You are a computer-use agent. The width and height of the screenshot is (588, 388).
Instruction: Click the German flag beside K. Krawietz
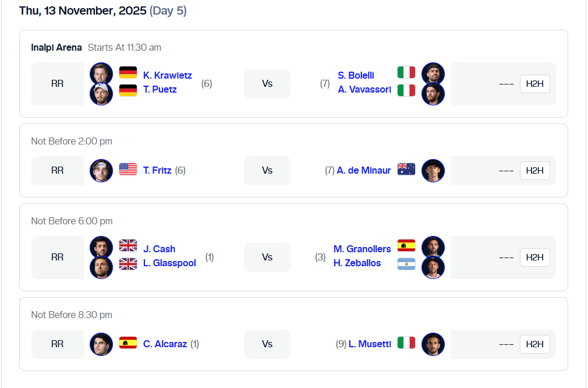[128, 72]
